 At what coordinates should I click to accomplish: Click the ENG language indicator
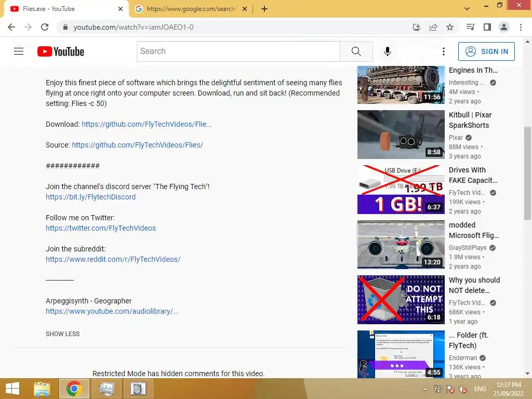coord(480,389)
